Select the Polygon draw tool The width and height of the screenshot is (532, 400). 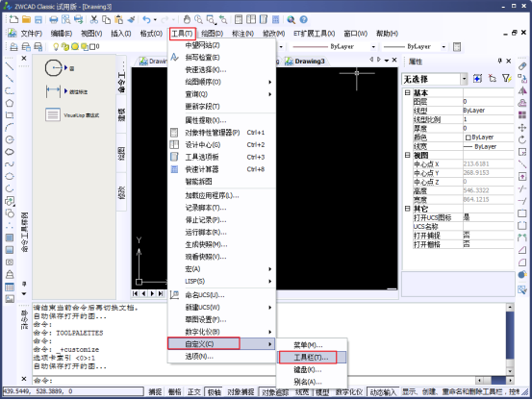(10, 103)
